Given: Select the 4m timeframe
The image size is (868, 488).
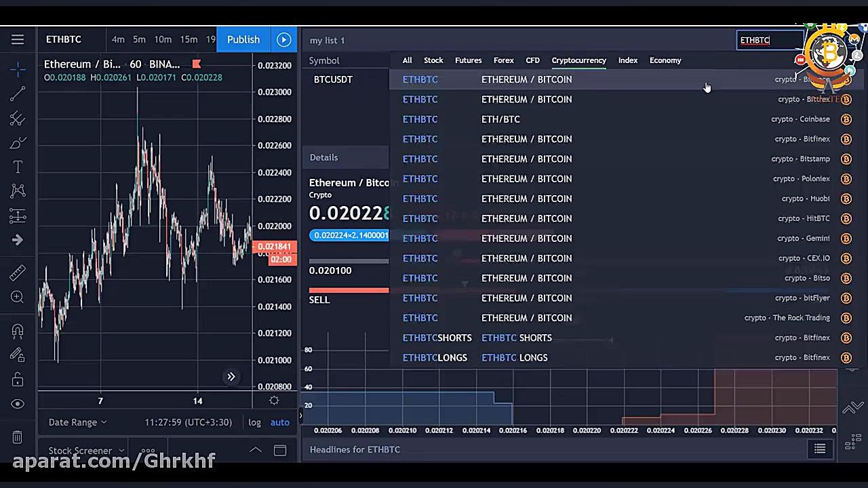Looking at the screenshot, I should coord(118,40).
